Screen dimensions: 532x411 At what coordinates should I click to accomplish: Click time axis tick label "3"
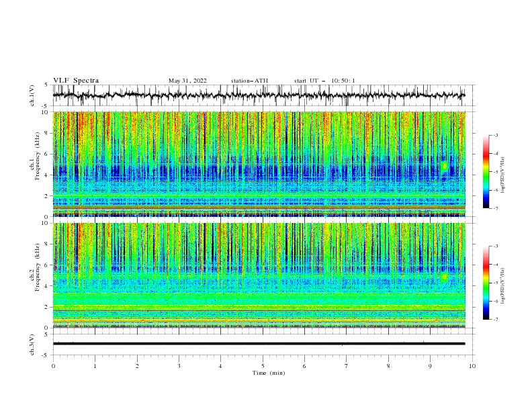pos(179,366)
